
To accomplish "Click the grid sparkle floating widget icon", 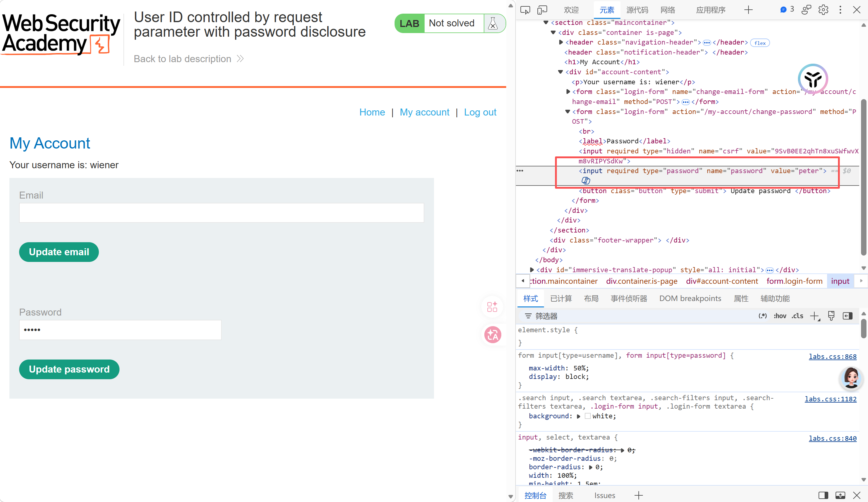I will 492,307.
